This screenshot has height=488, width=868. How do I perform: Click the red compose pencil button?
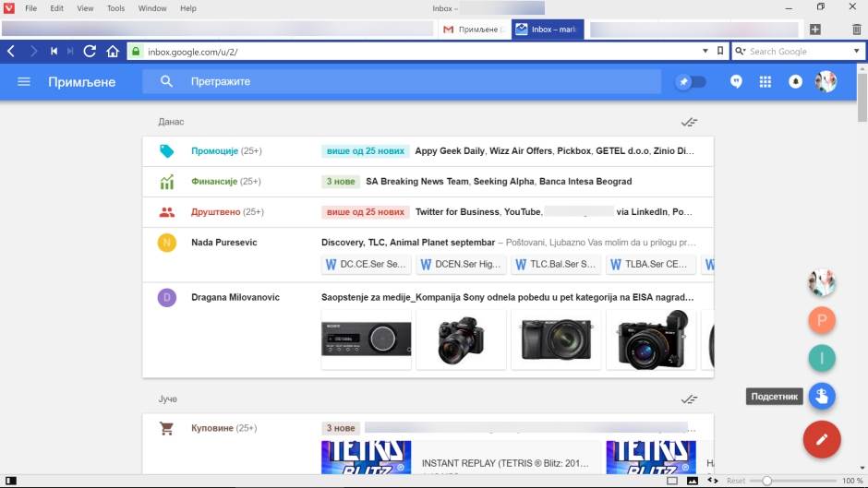[821, 438]
